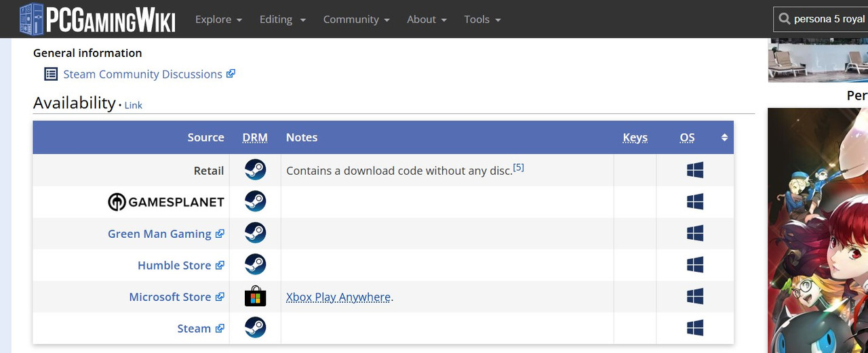Click the poolside banner image at top right
Screen dimensions: 868x353
click(x=818, y=60)
